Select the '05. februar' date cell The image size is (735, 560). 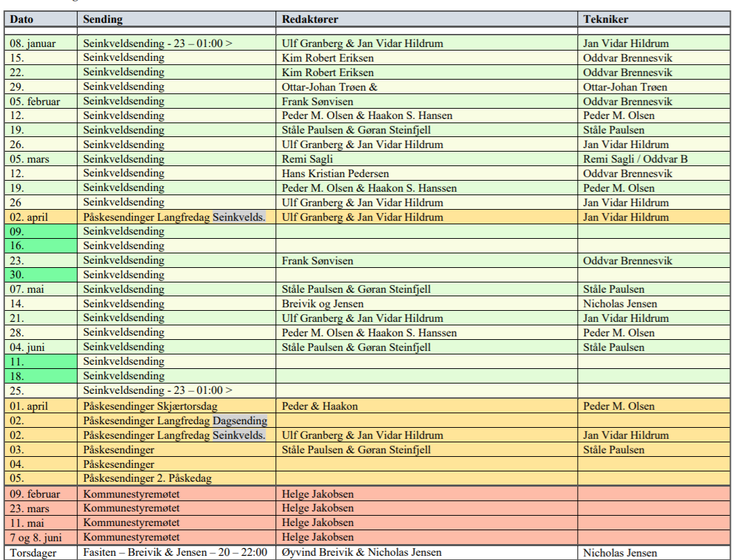pyautogui.click(x=41, y=101)
